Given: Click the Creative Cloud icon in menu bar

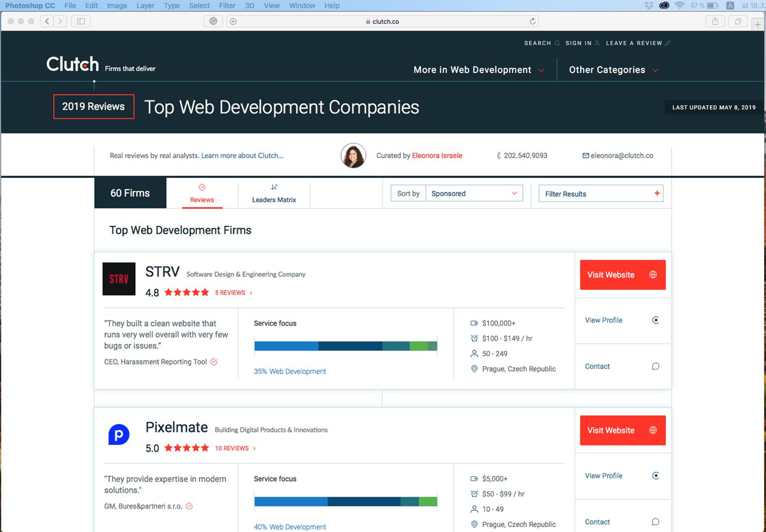Looking at the screenshot, I should [664, 5].
